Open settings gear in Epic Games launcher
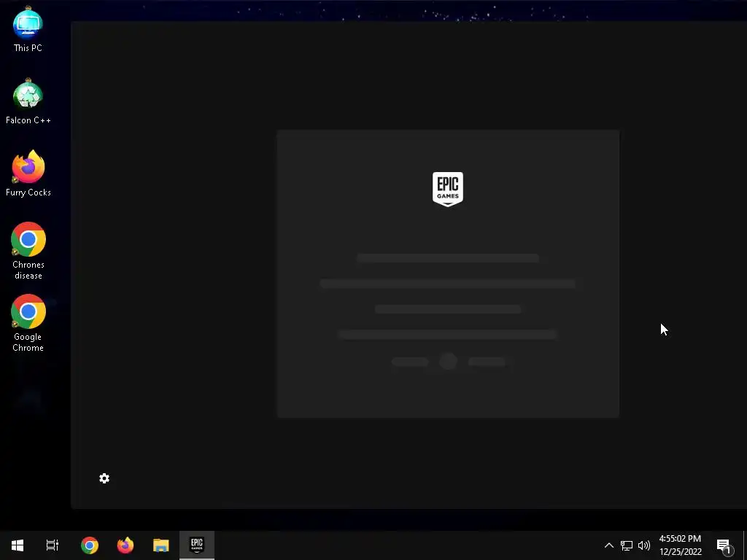The height and width of the screenshot is (560, 747). click(104, 478)
